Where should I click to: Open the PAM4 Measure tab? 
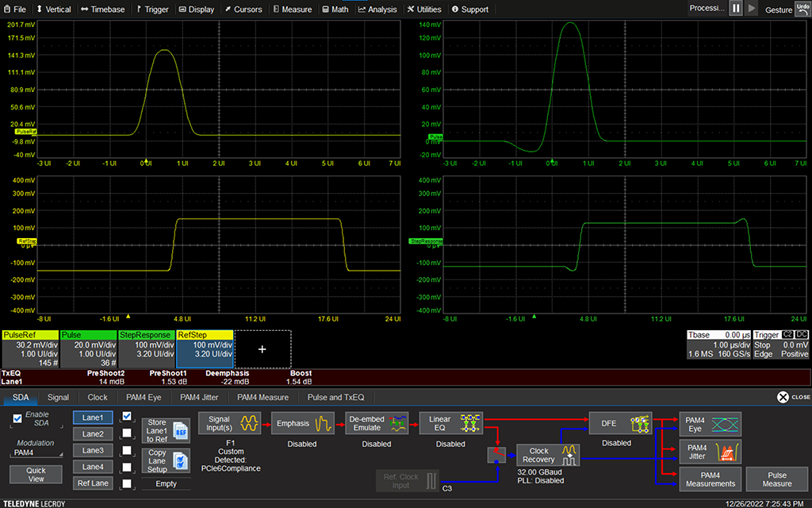pos(262,397)
